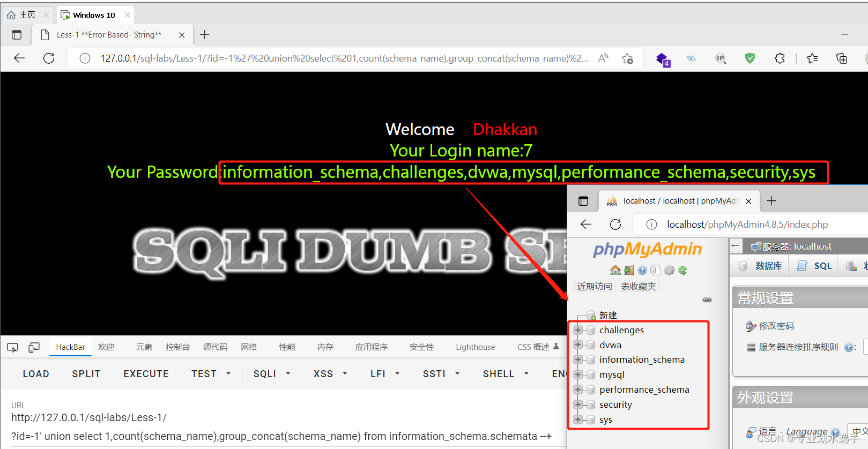Viewport: 868px width, 449px height.
Task: Open the 数据库 tab in phpMyAdmin
Action: pyautogui.click(x=761, y=266)
